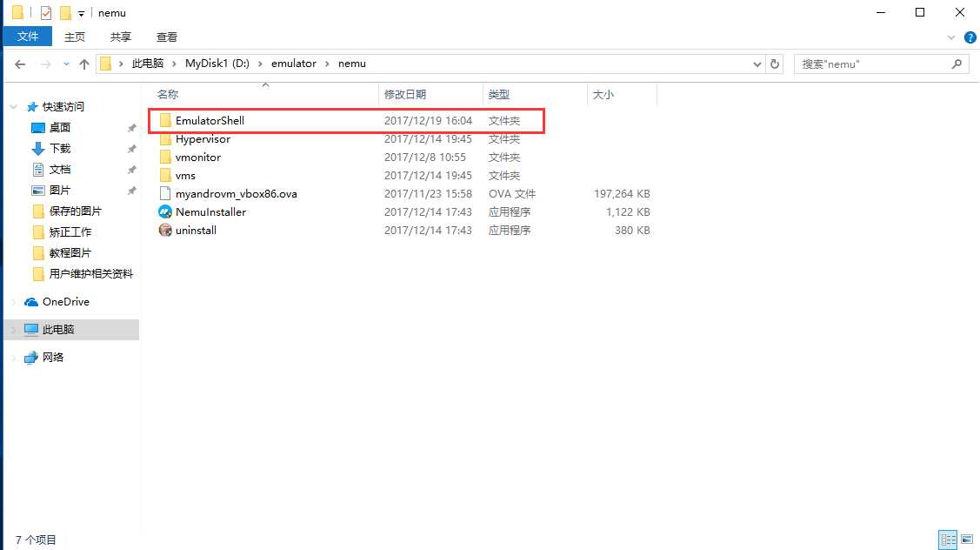Open the EmulatorShell folder
Screen dimensions: 980x550
(209, 120)
